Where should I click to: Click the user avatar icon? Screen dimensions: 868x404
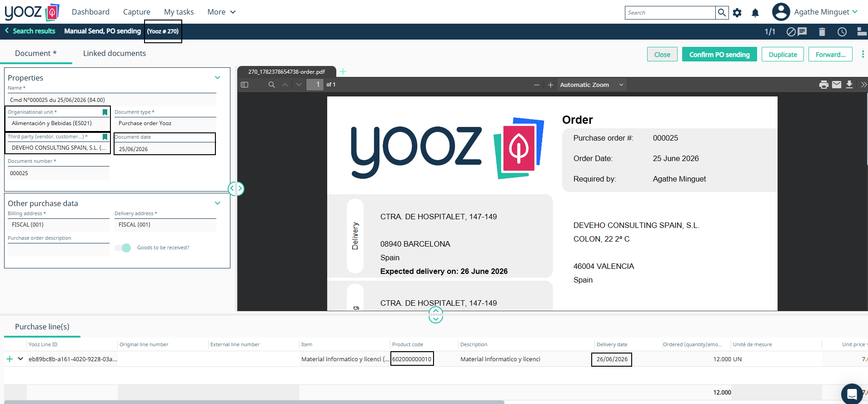point(781,12)
